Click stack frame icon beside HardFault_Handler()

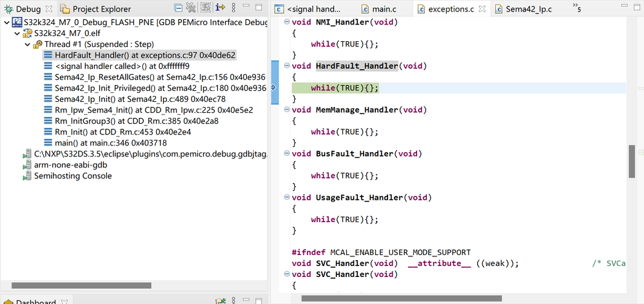pos(48,55)
